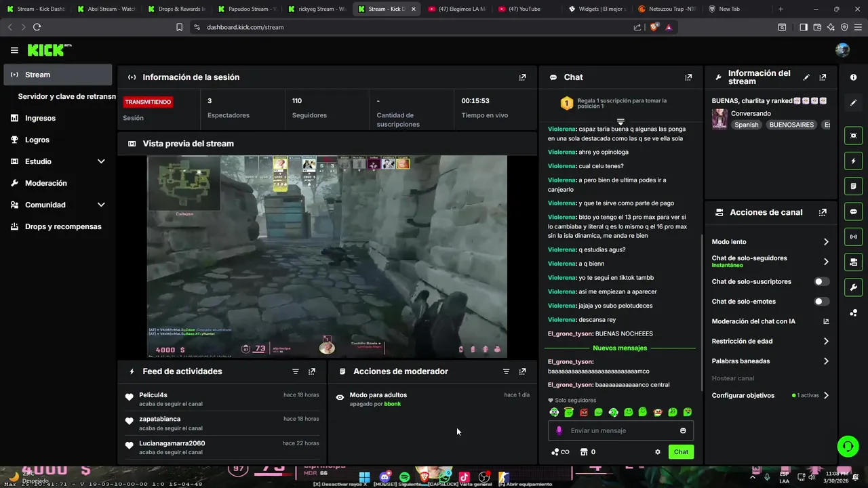This screenshot has width=868, height=488.
Task: Pop out the Información de la sesión panel
Action: pyautogui.click(x=522, y=77)
